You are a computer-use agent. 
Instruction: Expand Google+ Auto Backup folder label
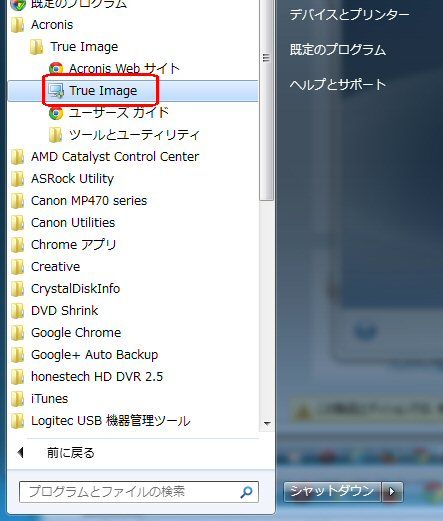coord(95,355)
